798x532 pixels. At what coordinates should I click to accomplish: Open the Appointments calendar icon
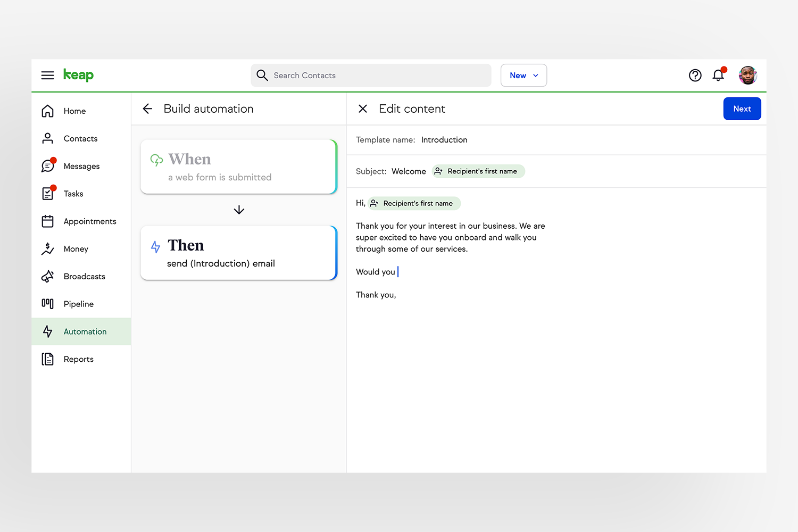click(x=47, y=221)
